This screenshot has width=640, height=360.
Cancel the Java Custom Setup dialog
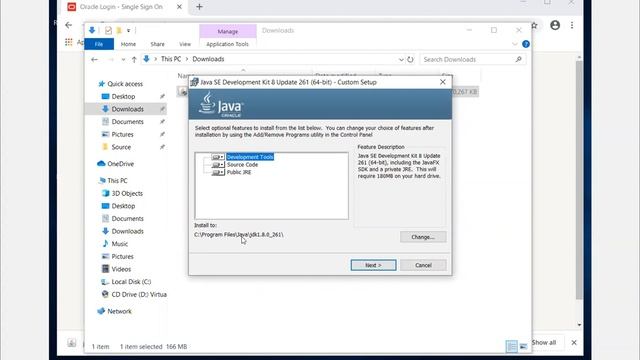click(423, 265)
